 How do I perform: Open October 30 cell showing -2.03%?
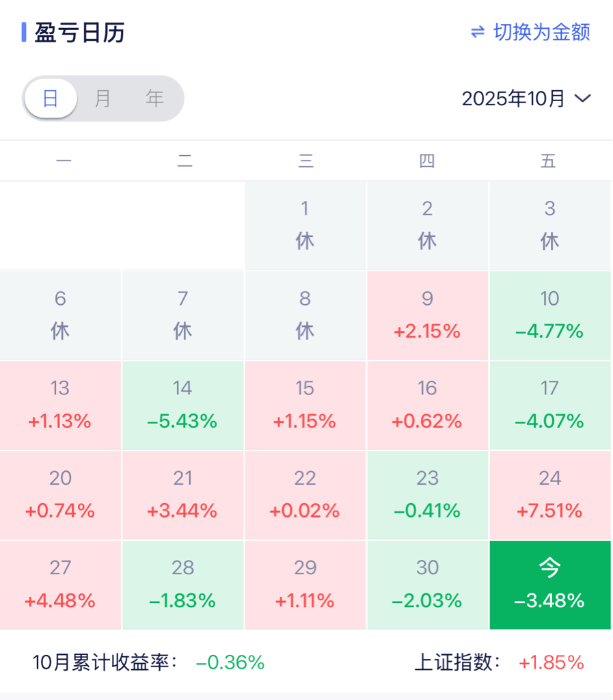427,584
